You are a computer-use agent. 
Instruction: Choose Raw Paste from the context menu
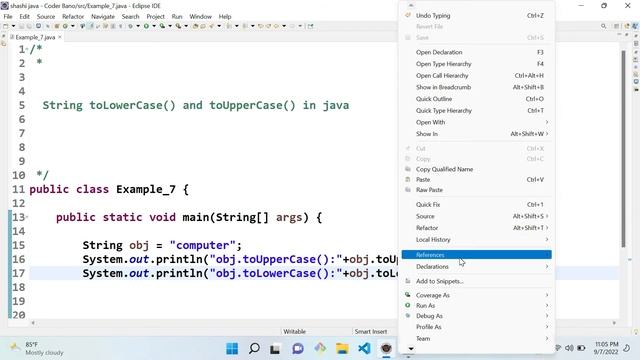point(476,190)
